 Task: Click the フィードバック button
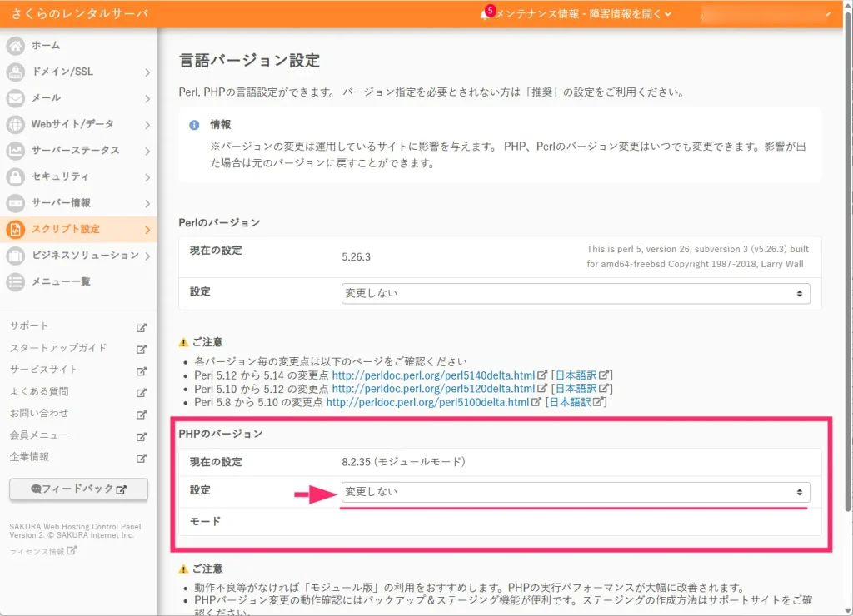[78, 489]
